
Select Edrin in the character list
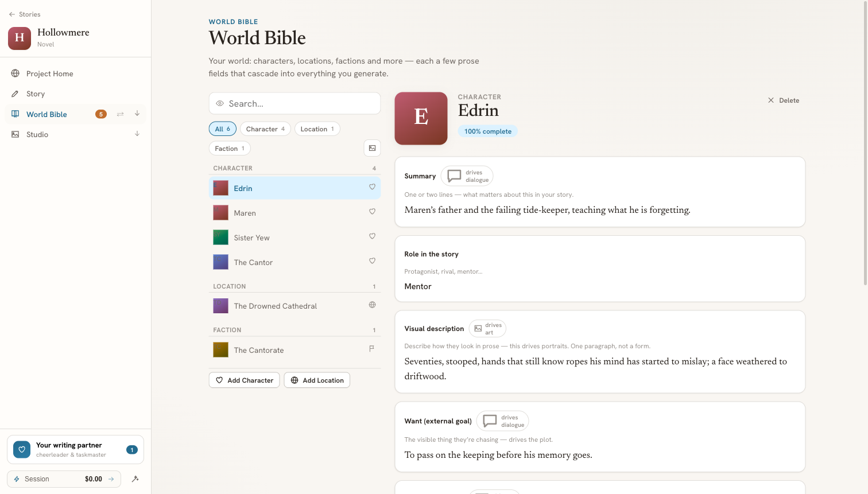tap(294, 188)
